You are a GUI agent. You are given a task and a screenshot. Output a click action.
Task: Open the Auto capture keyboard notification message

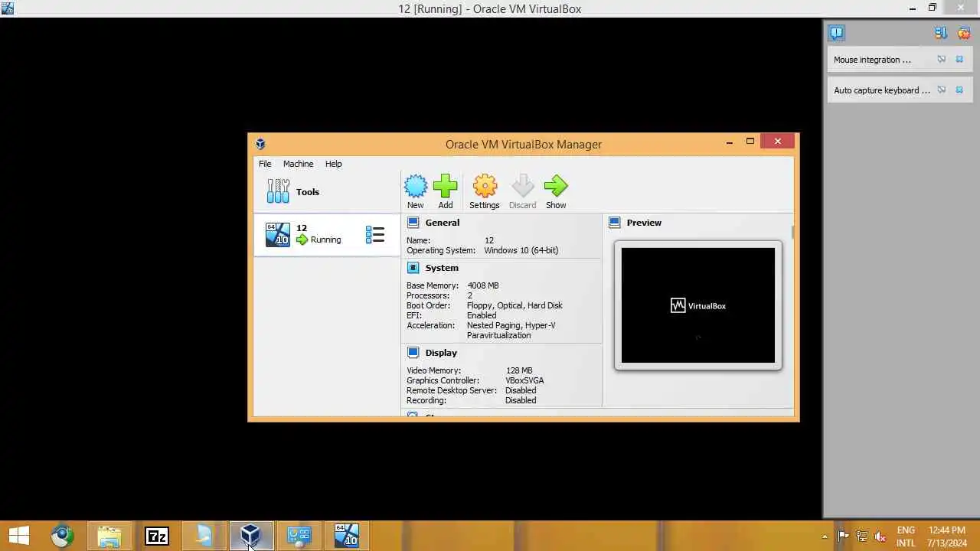point(882,90)
